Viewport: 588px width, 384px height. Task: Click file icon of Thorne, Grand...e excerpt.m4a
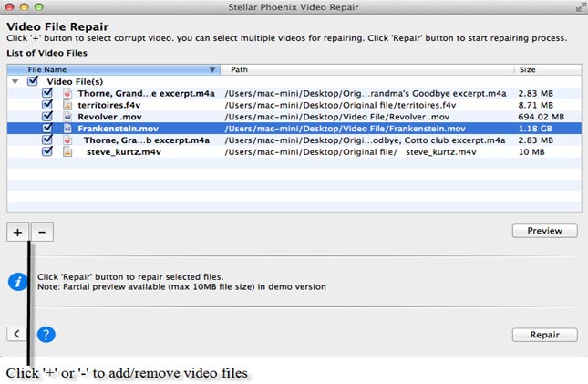tap(67, 93)
